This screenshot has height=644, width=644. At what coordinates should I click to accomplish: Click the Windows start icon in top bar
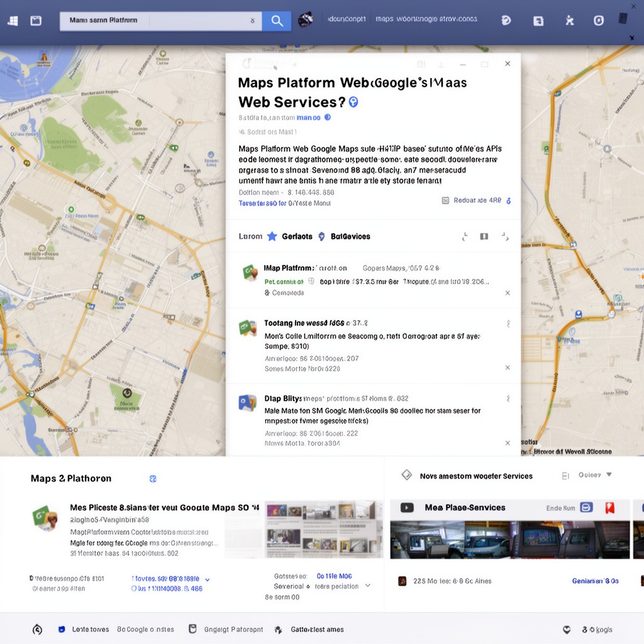pos(13,21)
